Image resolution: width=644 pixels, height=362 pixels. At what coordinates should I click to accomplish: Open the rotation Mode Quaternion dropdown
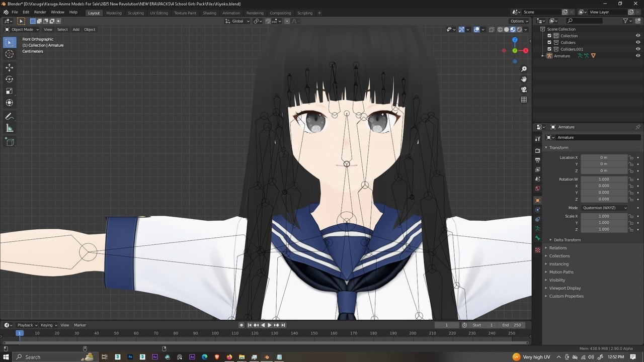click(x=605, y=208)
